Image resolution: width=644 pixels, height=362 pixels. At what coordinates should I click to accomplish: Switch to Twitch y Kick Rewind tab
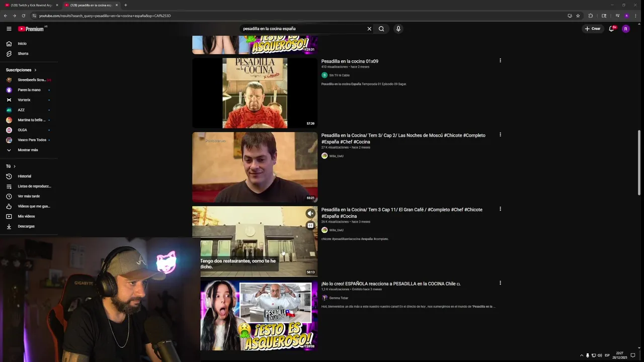point(31,5)
